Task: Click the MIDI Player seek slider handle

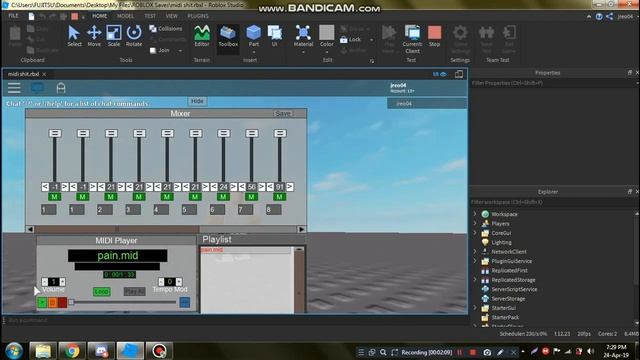Action: click(x=71, y=302)
